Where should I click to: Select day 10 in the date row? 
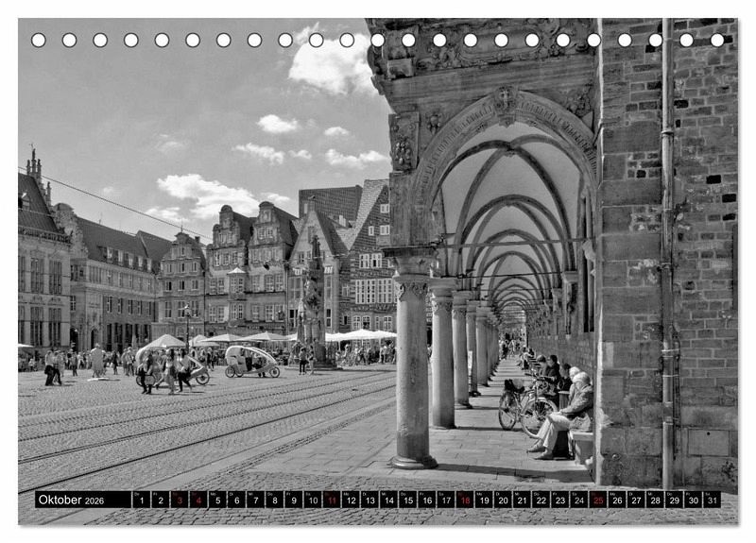click(312, 500)
